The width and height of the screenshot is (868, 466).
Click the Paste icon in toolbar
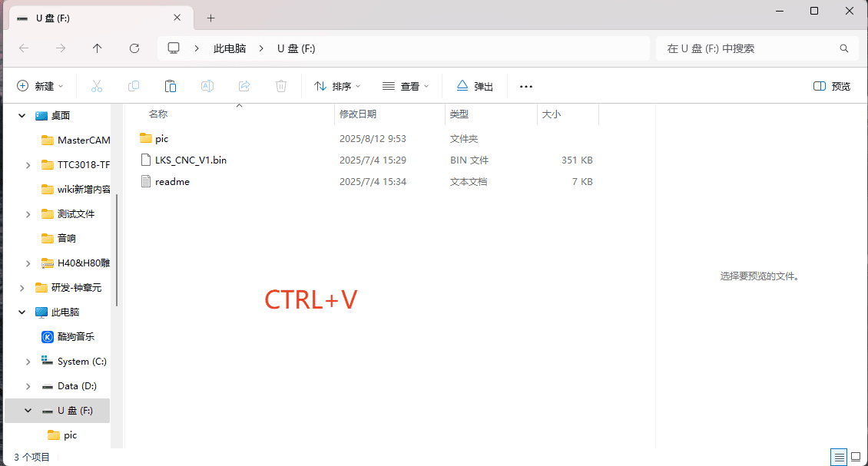pyautogui.click(x=171, y=86)
